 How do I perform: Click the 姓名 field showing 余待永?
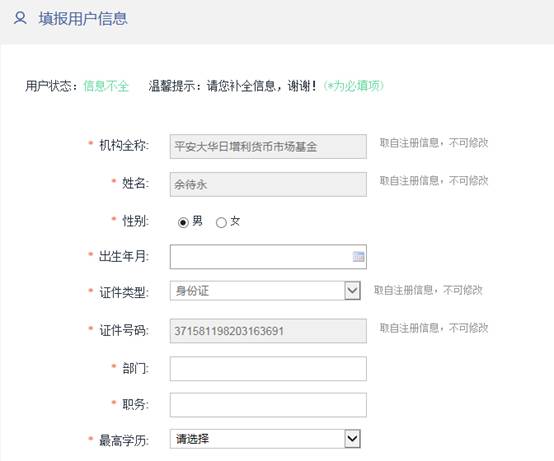pyautogui.click(x=268, y=184)
